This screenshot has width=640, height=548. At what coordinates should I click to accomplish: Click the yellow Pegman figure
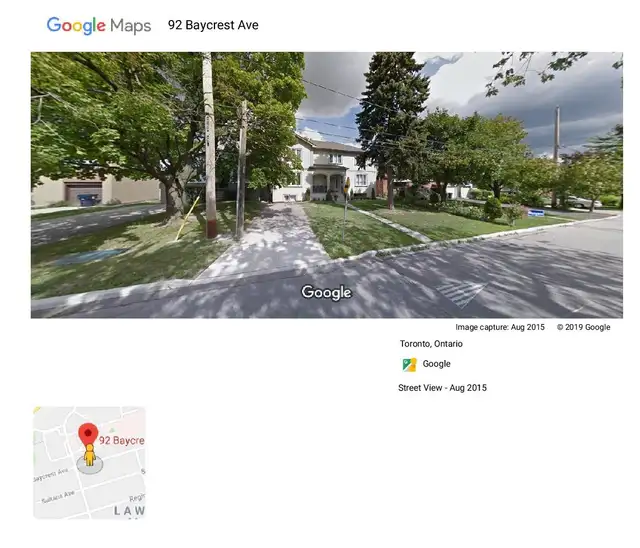pos(90,455)
